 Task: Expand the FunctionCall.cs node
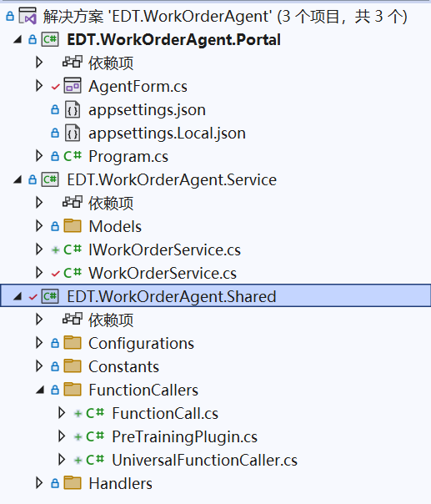(62, 413)
